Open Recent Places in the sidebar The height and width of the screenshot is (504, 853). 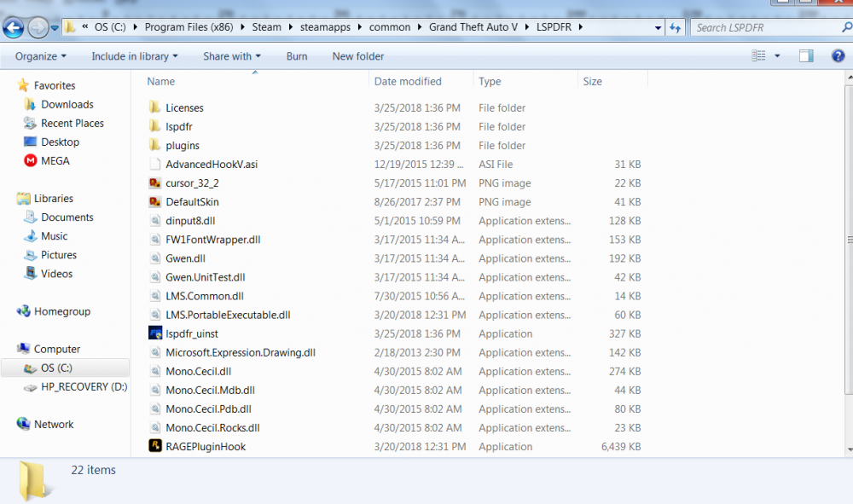73,124
